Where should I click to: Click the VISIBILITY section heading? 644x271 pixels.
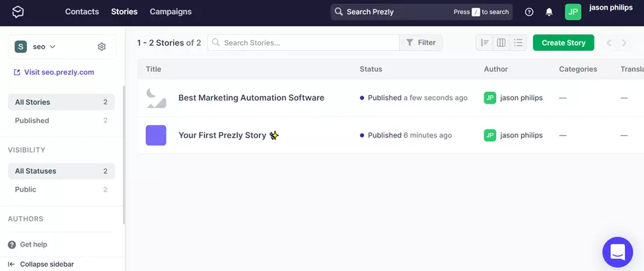point(26,149)
